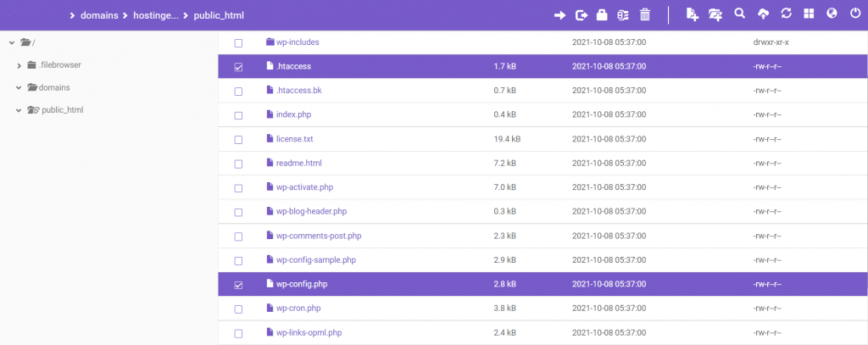Open the wp-links-opml.php file name
This screenshot has height=345, width=868.
click(309, 333)
